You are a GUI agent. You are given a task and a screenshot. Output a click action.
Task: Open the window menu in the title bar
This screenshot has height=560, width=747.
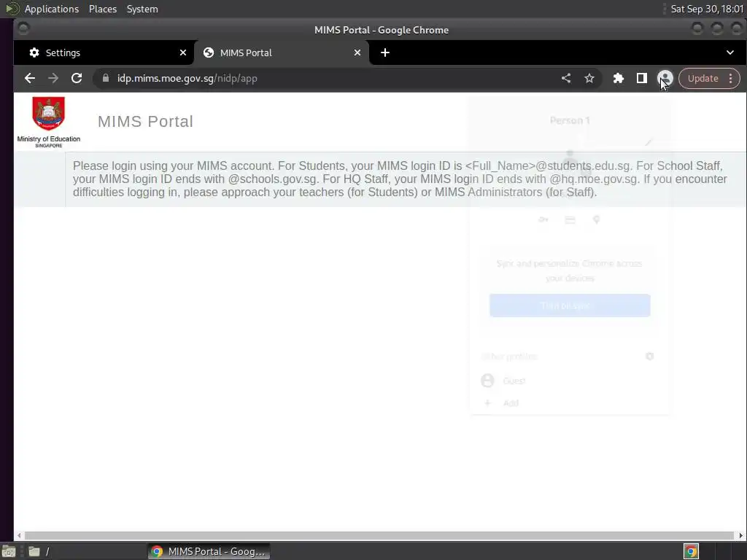pos(23,29)
